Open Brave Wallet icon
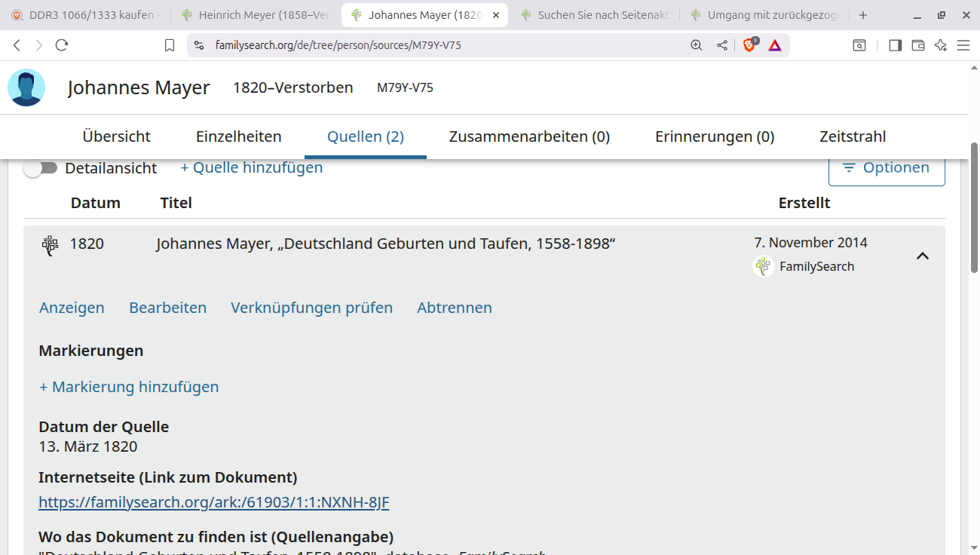 (x=918, y=45)
